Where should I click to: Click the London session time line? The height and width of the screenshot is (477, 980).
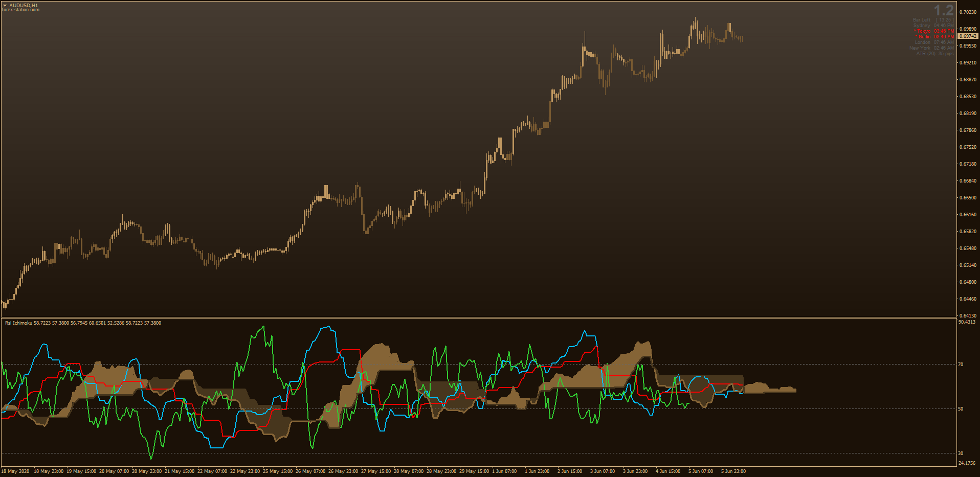[934, 42]
